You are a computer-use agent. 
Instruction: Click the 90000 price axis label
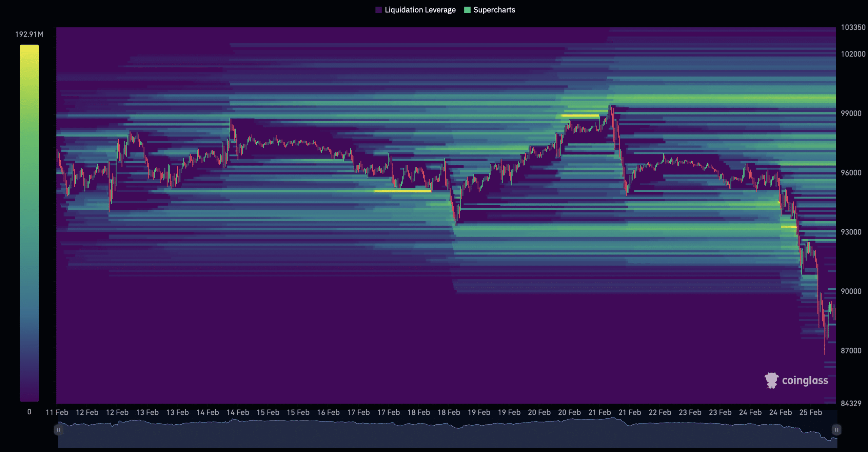pyautogui.click(x=851, y=291)
